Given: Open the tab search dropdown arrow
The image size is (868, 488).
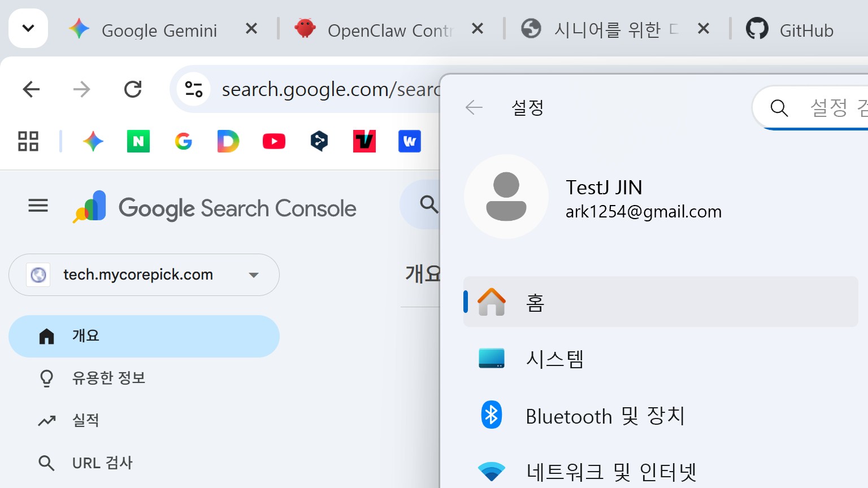Looking at the screenshot, I should 28,28.
